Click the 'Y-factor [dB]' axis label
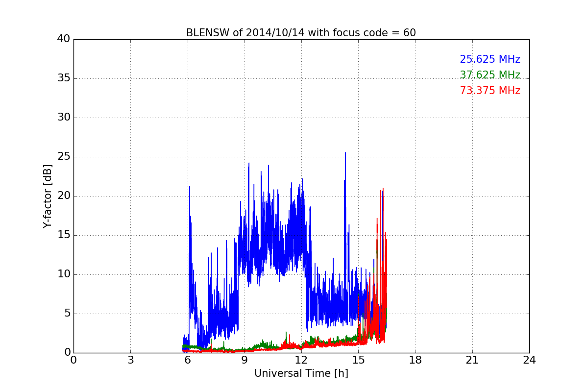 tap(48, 196)
